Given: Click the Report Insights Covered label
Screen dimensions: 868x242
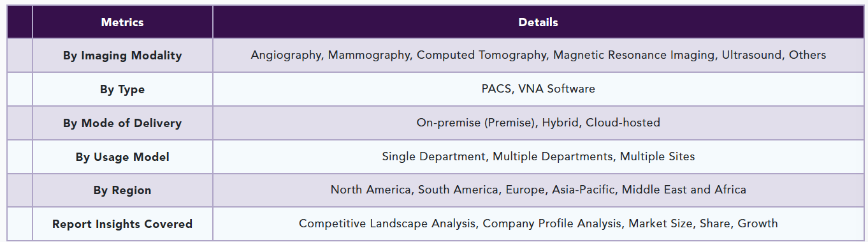Looking at the screenshot, I should tap(122, 224).
